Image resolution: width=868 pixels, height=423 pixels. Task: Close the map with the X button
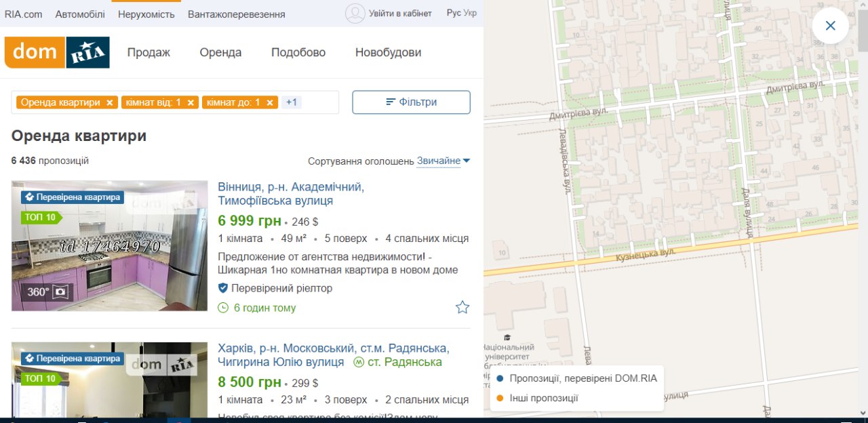(830, 26)
